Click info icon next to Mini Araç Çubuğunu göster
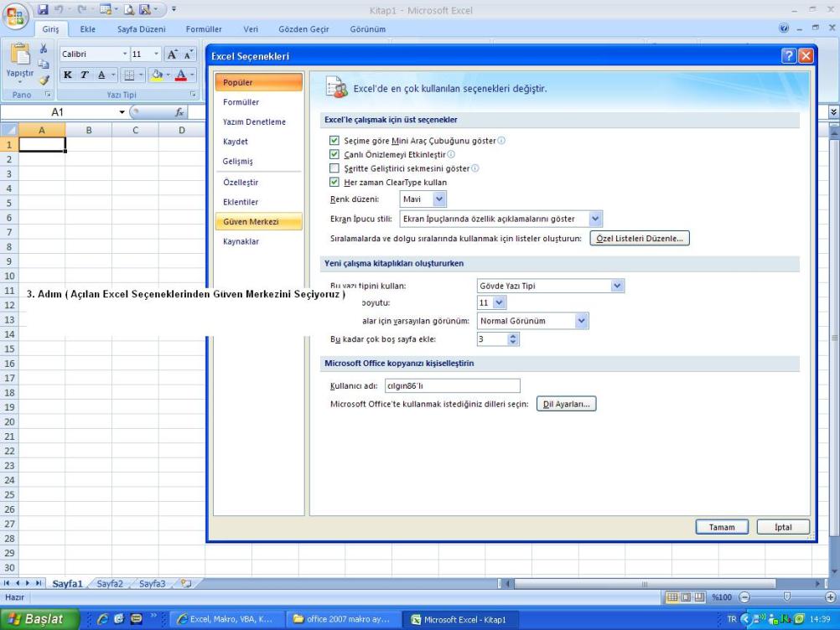The image size is (840, 630). pyautogui.click(x=501, y=140)
